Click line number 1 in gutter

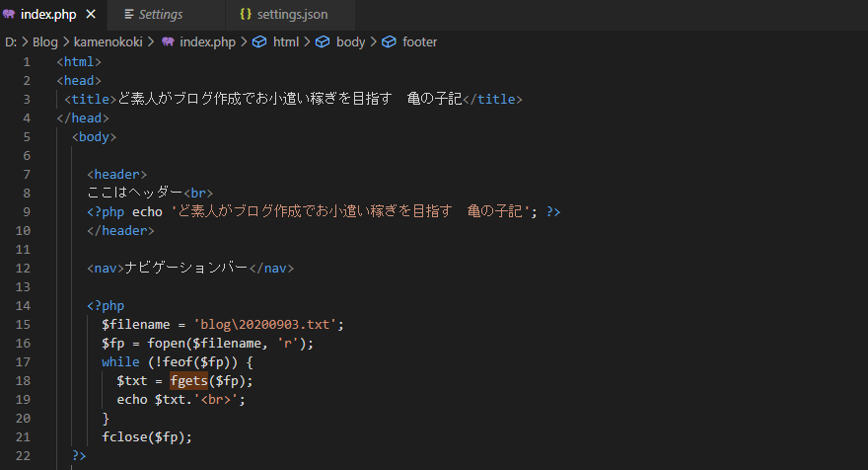pyautogui.click(x=27, y=62)
